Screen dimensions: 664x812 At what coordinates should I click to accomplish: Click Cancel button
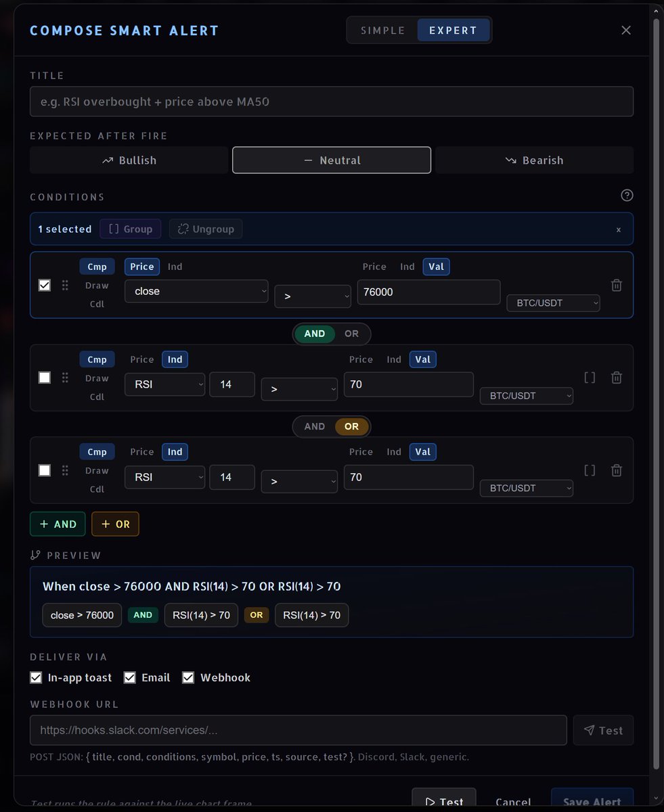point(513,802)
